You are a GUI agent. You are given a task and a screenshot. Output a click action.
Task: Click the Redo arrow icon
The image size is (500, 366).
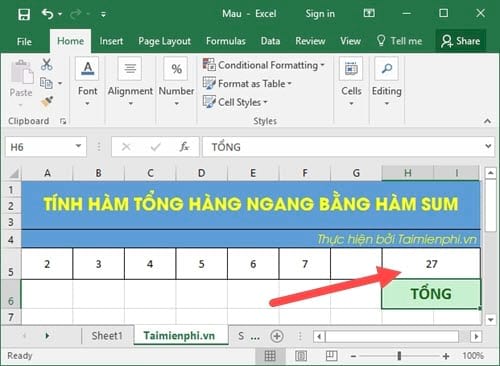[x=76, y=14]
